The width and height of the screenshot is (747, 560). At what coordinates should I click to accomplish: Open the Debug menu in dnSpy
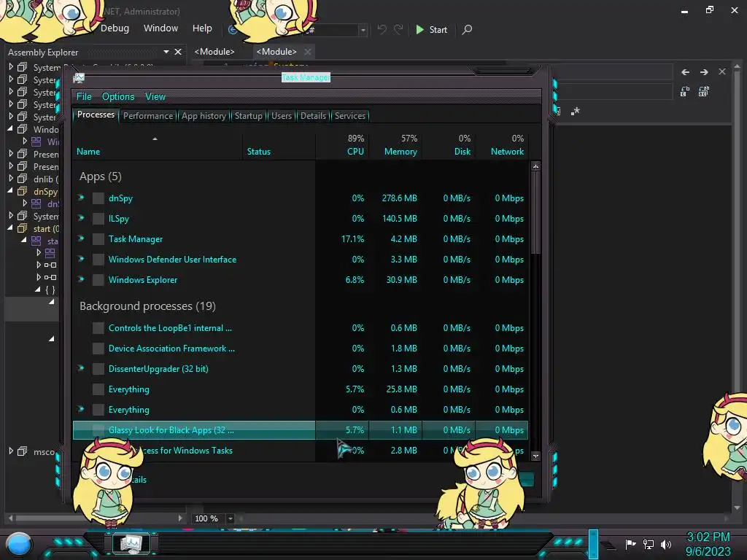[x=115, y=28]
